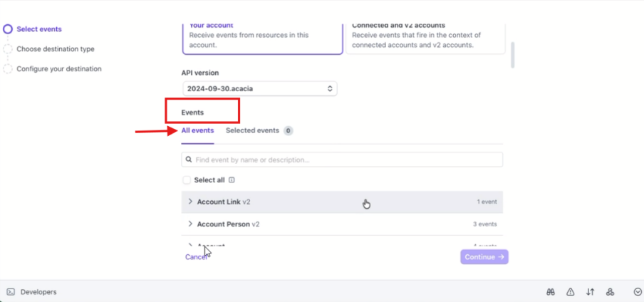Click the Developers terminal icon
The width and height of the screenshot is (644, 302).
point(11,292)
